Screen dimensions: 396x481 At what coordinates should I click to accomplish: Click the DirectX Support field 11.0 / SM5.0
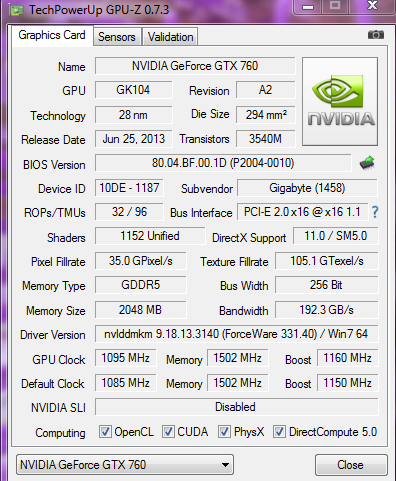pos(336,236)
